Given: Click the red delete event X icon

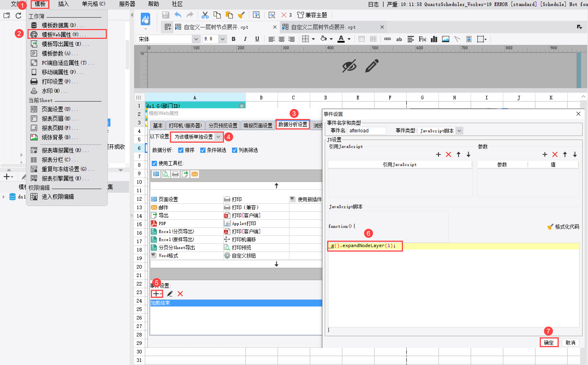Looking at the screenshot, I should pyautogui.click(x=180, y=294).
